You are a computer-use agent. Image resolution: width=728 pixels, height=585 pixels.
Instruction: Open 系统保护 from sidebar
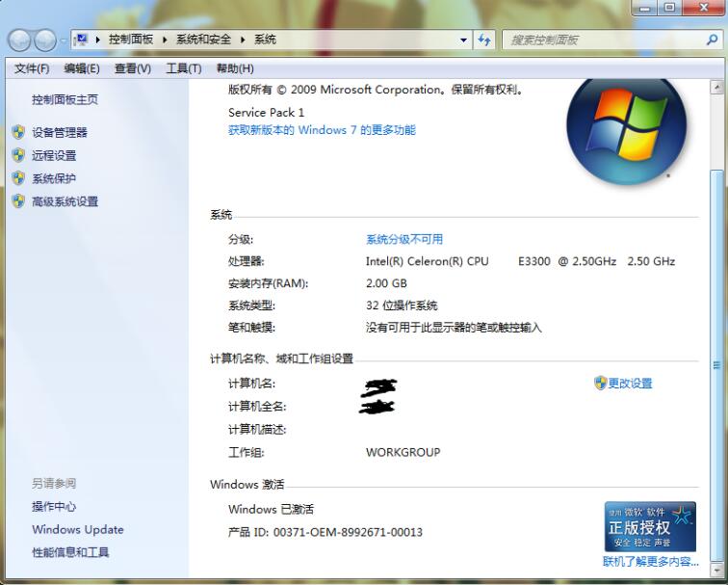54,178
